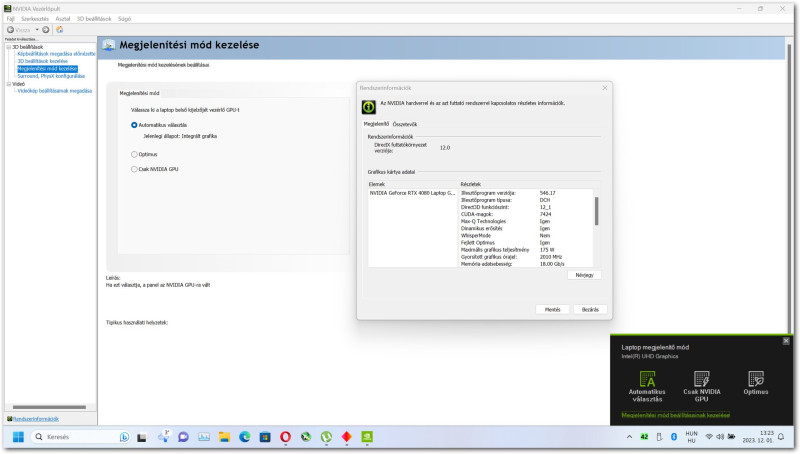Click the HUN HU language indicator
The height and width of the screenshot is (454, 800).
tap(691, 437)
